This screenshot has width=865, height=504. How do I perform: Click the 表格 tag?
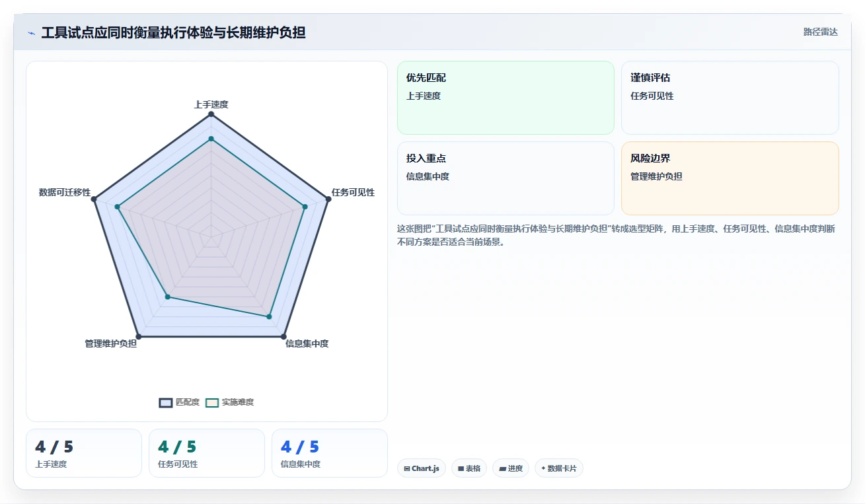point(469,468)
